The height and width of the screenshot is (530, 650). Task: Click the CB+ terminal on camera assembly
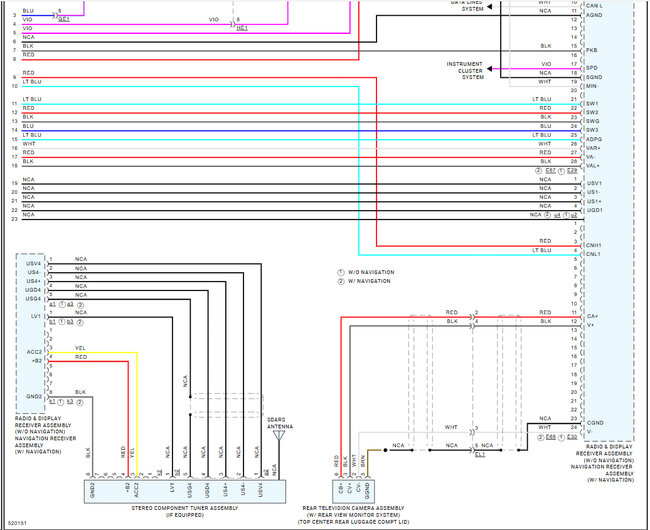coord(341,488)
